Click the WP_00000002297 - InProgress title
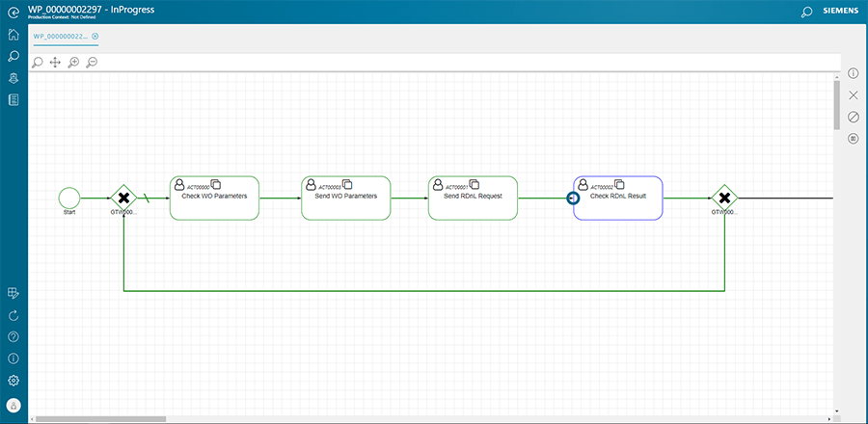Screen dimensions: 868x424 pos(91,10)
